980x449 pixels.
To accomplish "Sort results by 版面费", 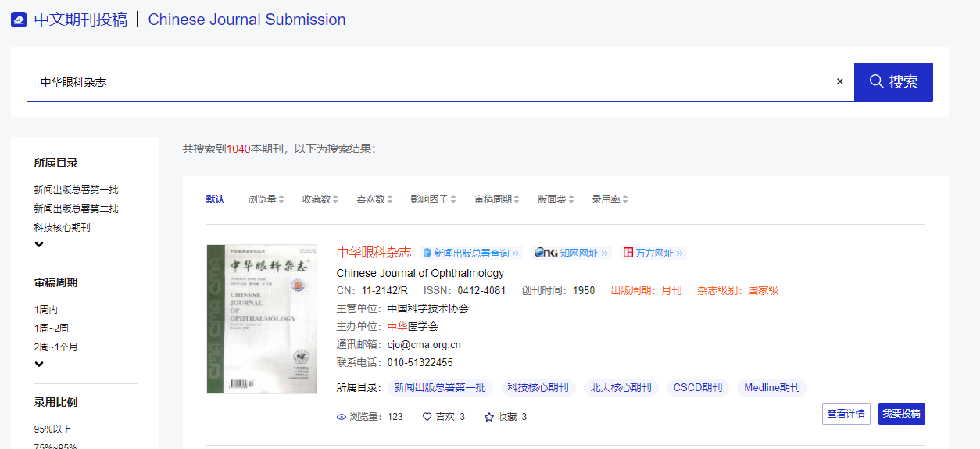I will point(556,199).
